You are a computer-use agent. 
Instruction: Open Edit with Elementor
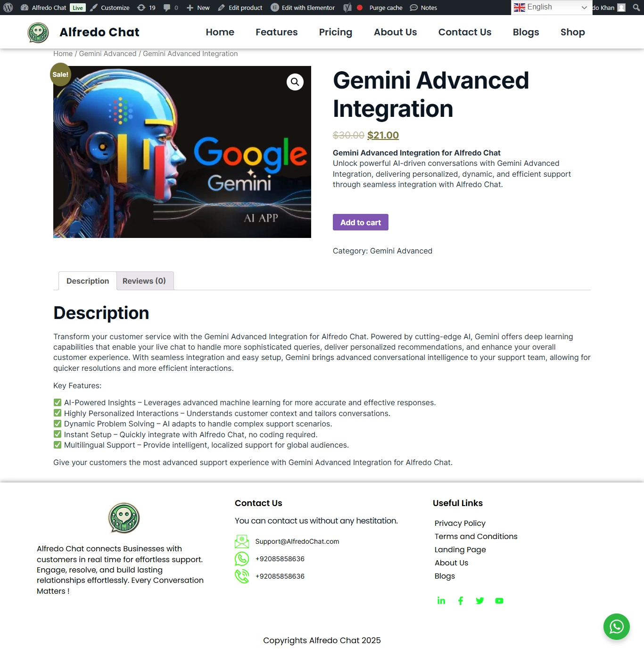pyautogui.click(x=303, y=8)
